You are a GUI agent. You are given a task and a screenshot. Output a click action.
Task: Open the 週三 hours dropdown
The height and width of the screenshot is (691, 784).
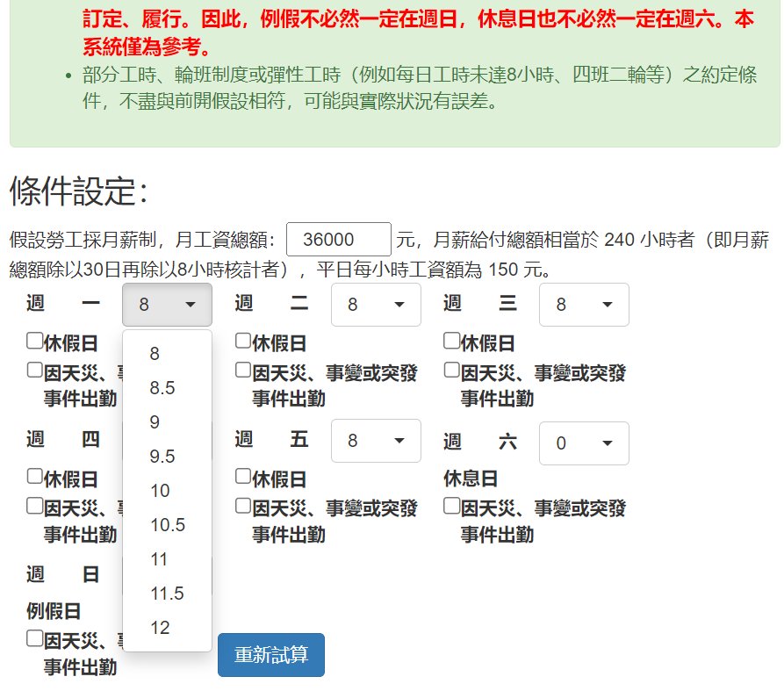point(584,305)
